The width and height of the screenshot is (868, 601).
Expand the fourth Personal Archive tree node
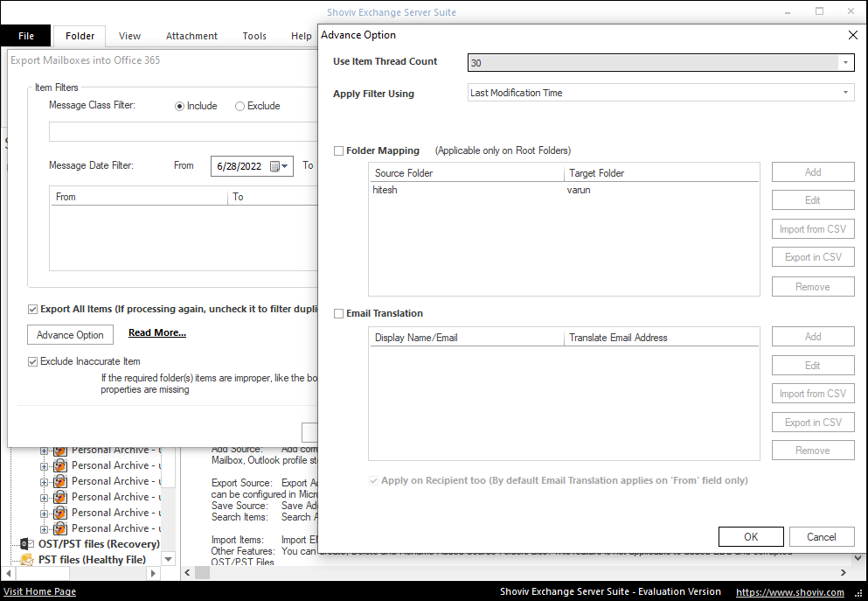pos(44,498)
